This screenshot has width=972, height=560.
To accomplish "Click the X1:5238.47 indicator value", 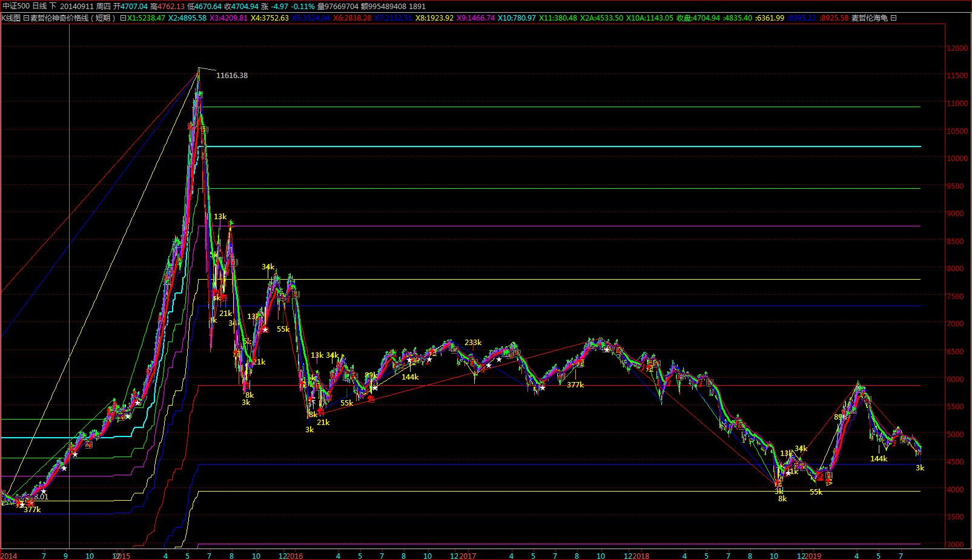I will [146, 18].
